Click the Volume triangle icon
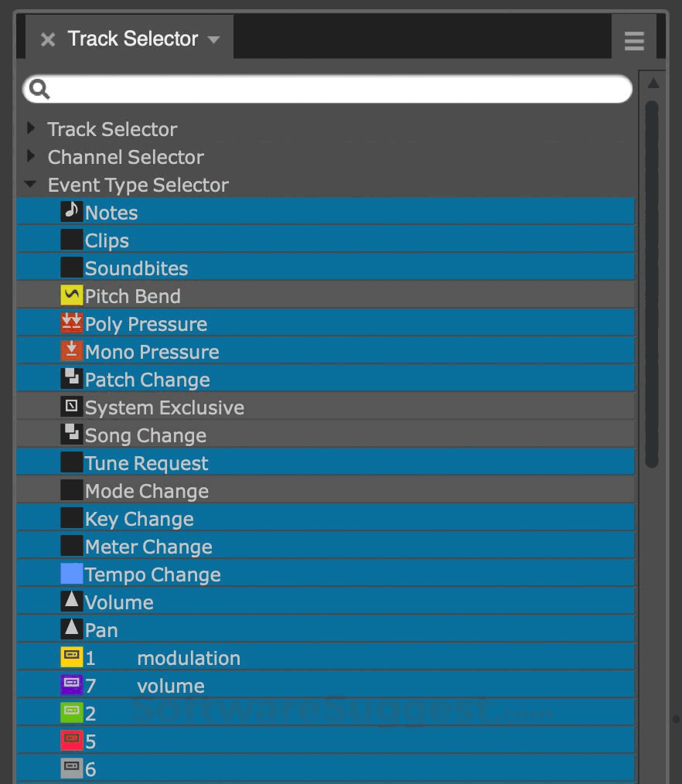 pyautogui.click(x=71, y=601)
